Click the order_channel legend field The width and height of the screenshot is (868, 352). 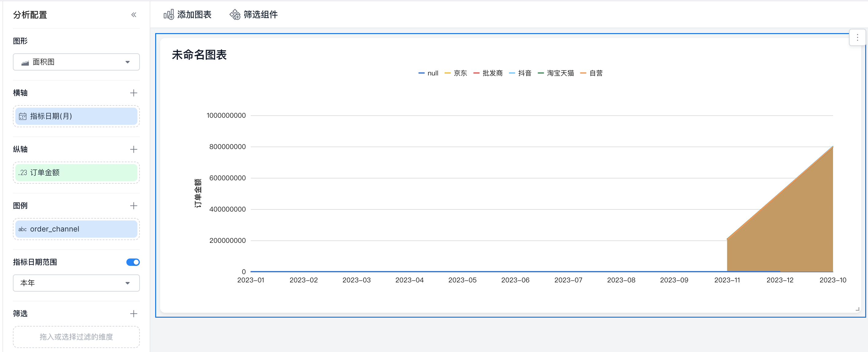(76, 229)
